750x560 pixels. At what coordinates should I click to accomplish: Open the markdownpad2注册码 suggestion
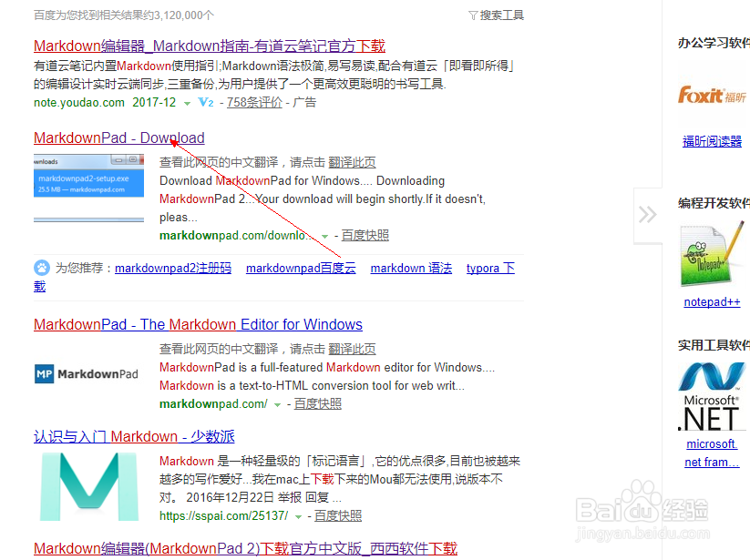coord(173,268)
